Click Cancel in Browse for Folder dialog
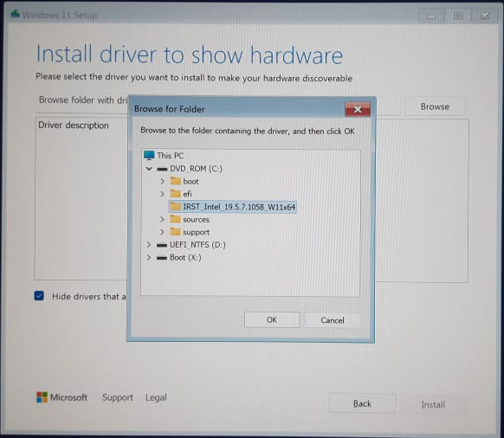504x438 pixels. click(333, 320)
